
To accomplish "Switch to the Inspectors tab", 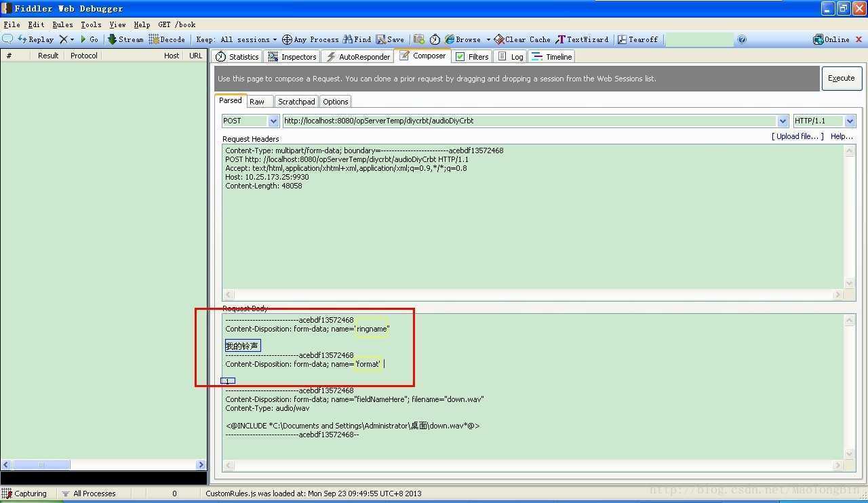I will [292, 57].
